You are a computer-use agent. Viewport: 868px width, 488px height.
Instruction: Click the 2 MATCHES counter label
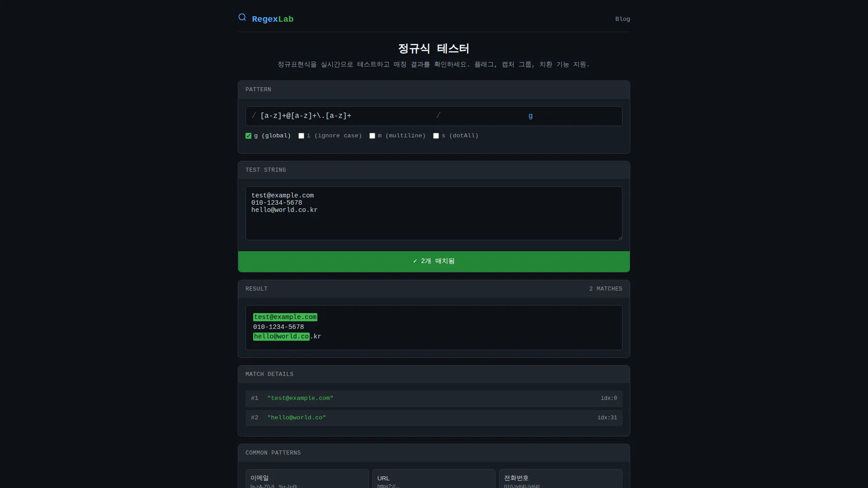[605, 289]
